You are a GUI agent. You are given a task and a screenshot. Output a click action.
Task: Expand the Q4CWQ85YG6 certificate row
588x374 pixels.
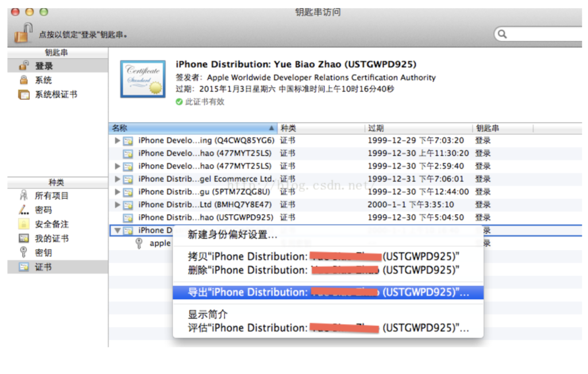point(117,140)
